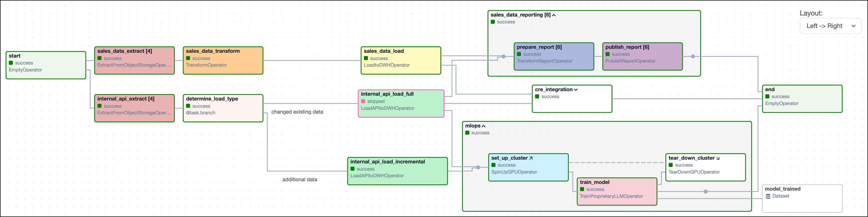The height and width of the screenshot is (217, 868).
Task: Collapse the mlops task group
Action: (484, 126)
